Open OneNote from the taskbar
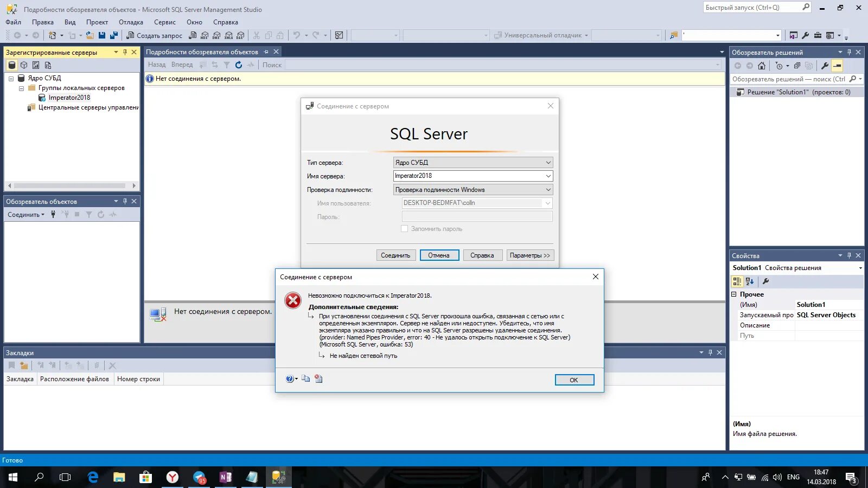 pyautogui.click(x=226, y=477)
